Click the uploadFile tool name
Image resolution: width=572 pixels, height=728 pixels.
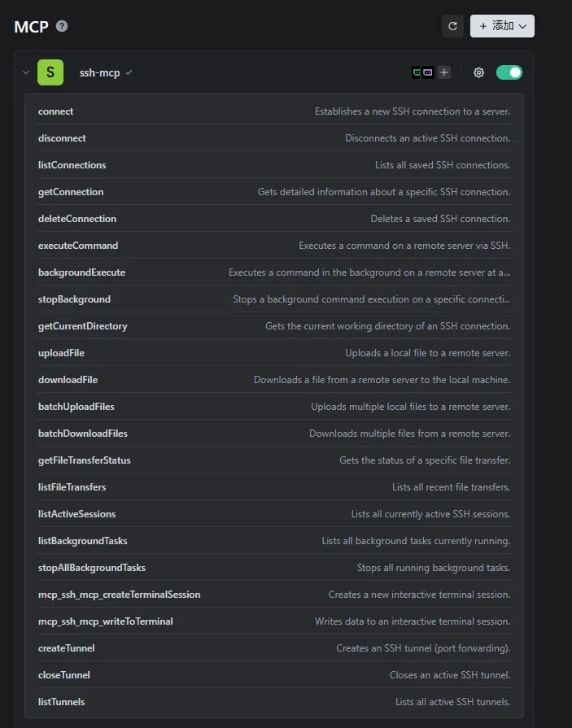pyautogui.click(x=61, y=353)
